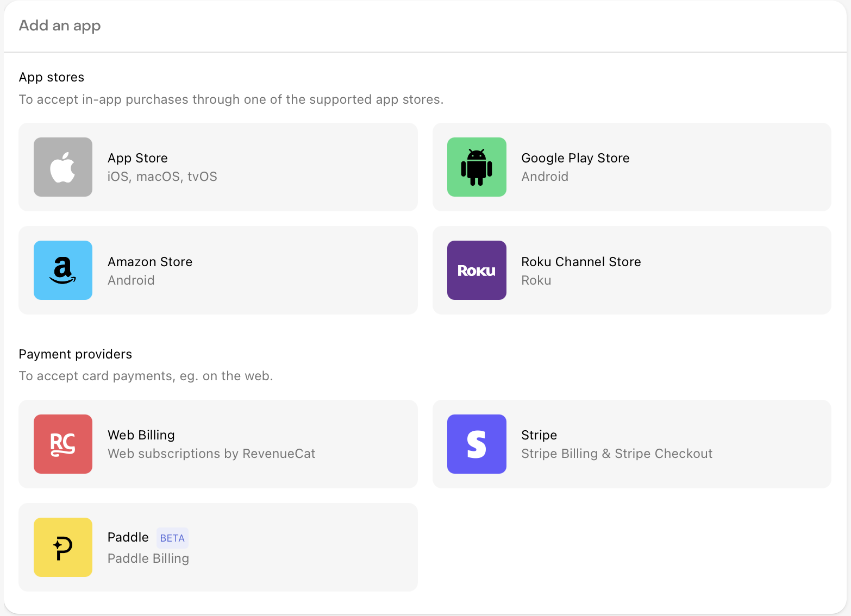Screen dimensions: 851x616
Task: Click the Apple logo App Store icon
Action: tap(63, 167)
